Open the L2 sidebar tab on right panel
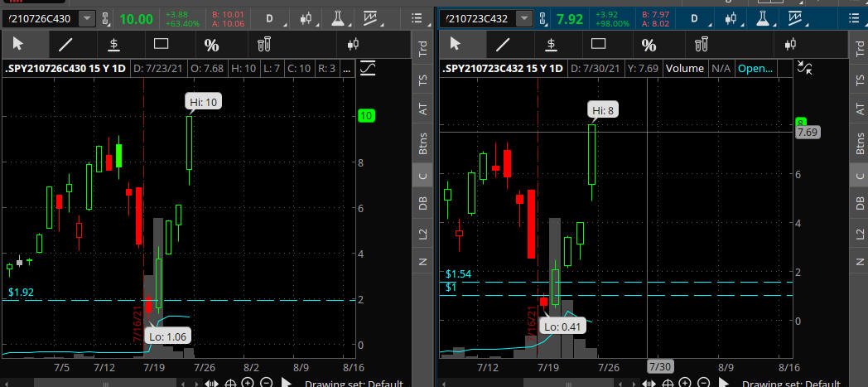The height and width of the screenshot is (387, 868). (860, 235)
